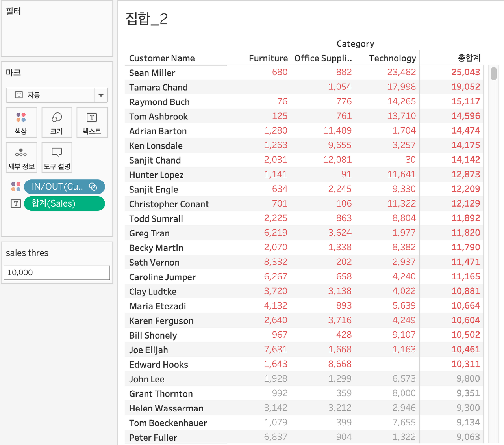Select the John Lee row label
The height and width of the screenshot is (445, 504).
(x=147, y=379)
